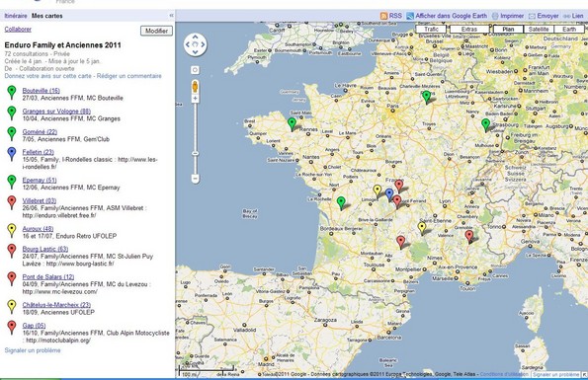Screen dimensions: 588x380
Task: Toggle the Trafic map layer
Action: click(431, 29)
